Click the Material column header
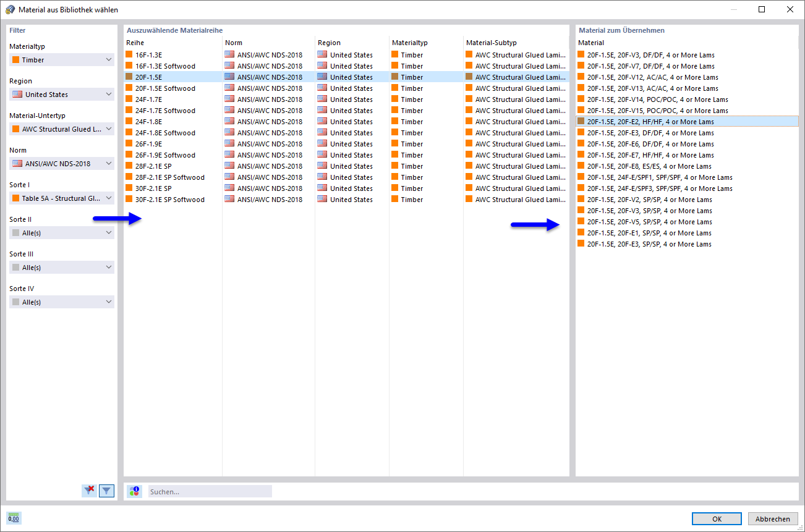This screenshot has height=532, width=805. tap(687, 43)
